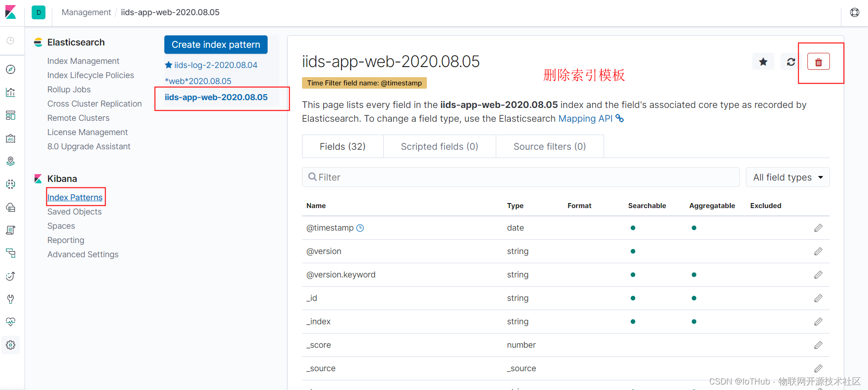
Task: Set as default index with star button
Action: 763,62
